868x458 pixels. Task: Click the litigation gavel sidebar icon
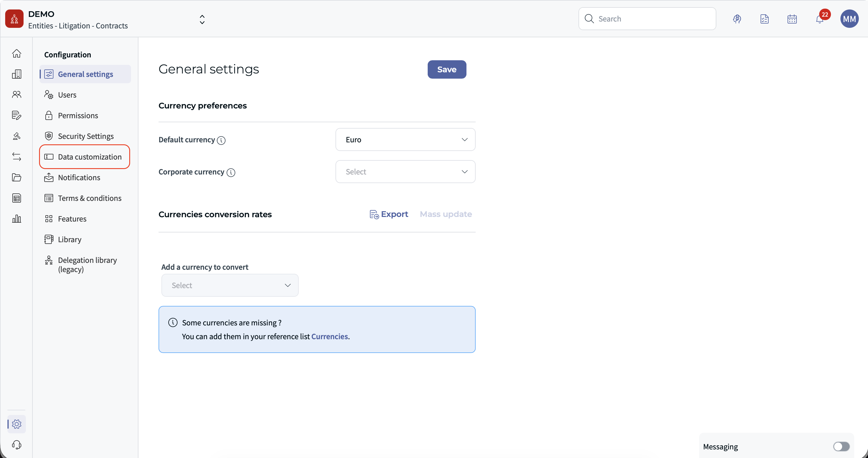pos(16,136)
